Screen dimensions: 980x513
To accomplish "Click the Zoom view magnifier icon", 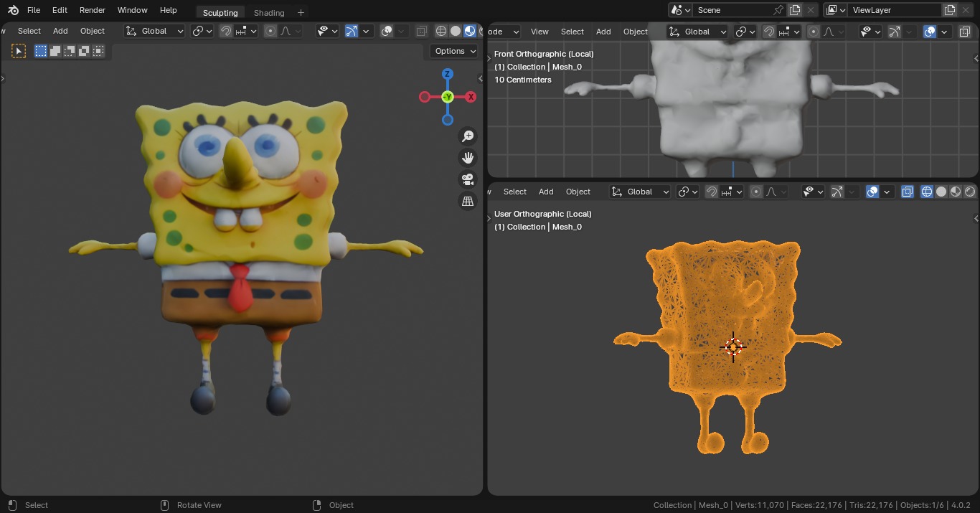I will tap(468, 136).
